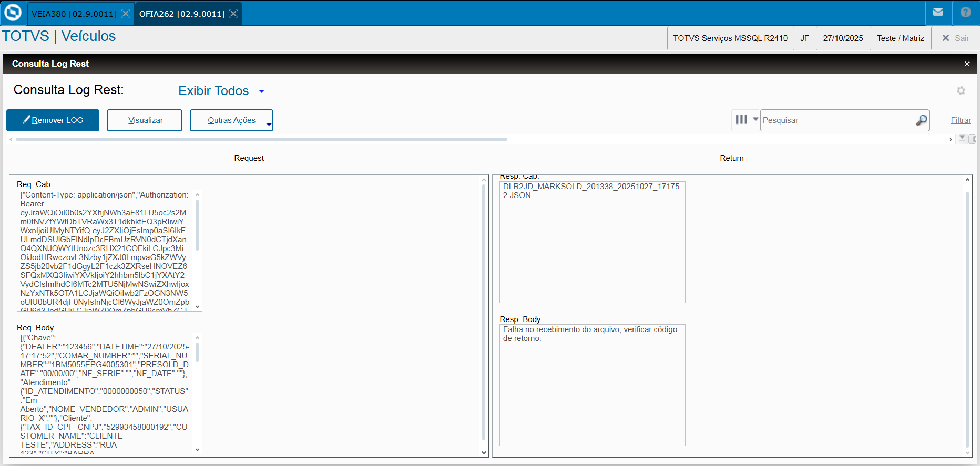Close the Consulta Log Rest window

[967, 64]
